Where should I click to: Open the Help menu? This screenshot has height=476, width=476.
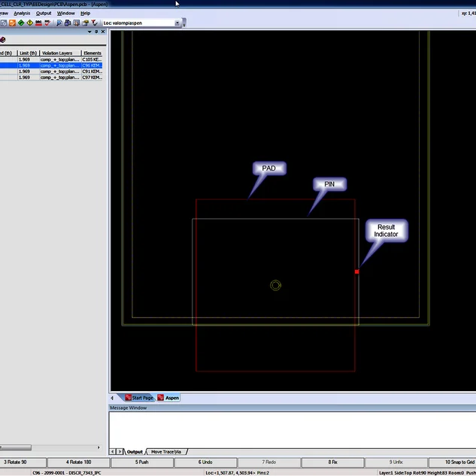[85, 14]
